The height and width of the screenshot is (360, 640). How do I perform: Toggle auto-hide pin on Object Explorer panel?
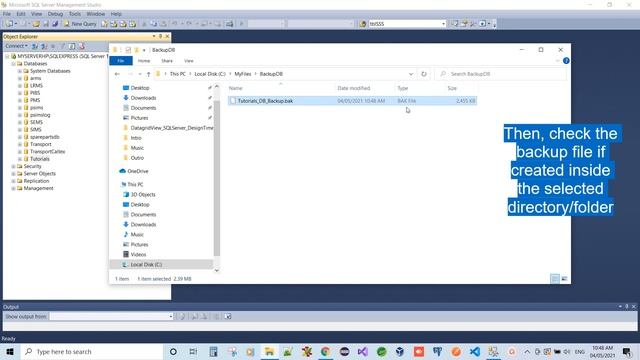click(x=160, y=36)
